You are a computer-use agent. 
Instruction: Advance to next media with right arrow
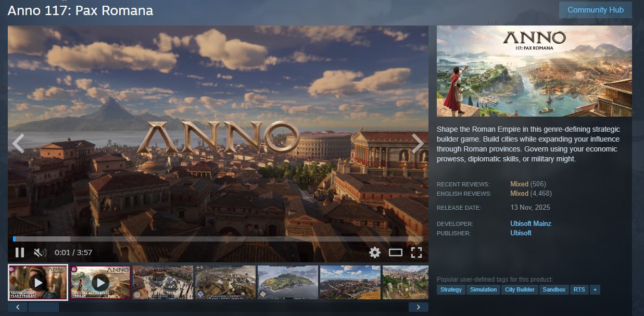pyautogui.click(x=418, y=143)
